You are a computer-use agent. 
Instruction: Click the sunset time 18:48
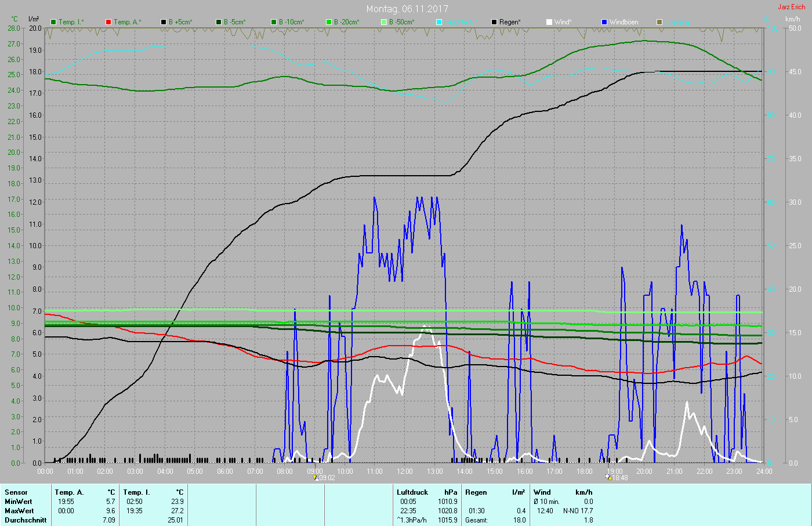coord(620,478)
